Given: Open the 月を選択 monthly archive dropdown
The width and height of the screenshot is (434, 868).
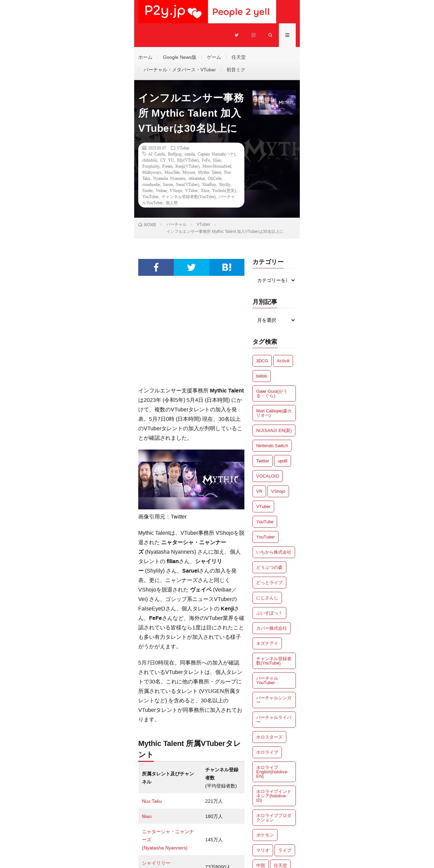Looking at the screenshot, I should click(x=274, y=320).
